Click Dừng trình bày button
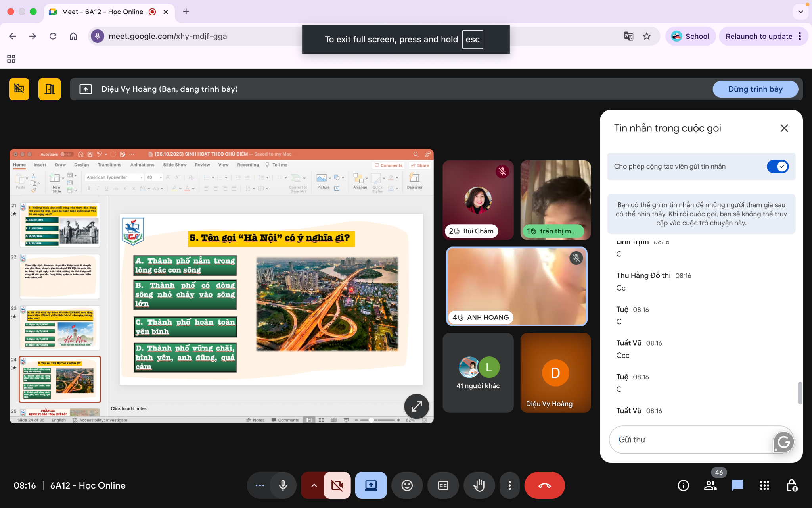Image resolution: width=812 pixels, height=508 pixels. pyautogui.click(x=755, y=89)
